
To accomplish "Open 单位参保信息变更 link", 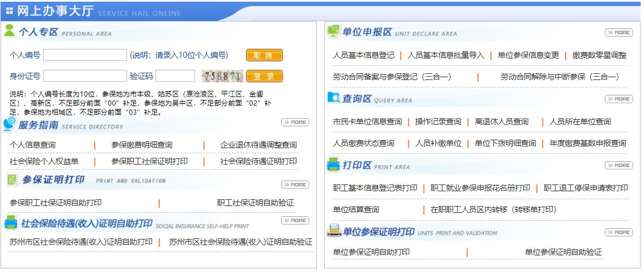I will tap(528, 55).
